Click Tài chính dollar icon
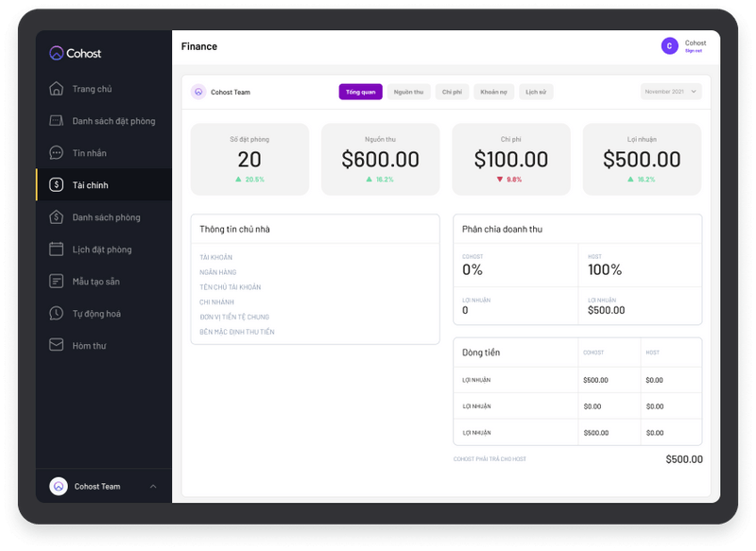The height and width of the screenshot is (551, 756). (x=57, y=184)
